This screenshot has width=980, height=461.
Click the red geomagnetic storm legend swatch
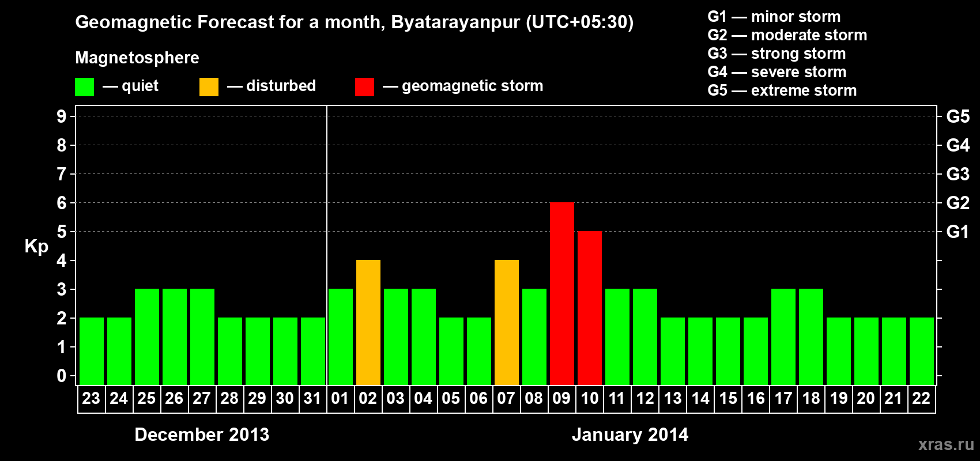pyautogui.click(x=364, y=87)
